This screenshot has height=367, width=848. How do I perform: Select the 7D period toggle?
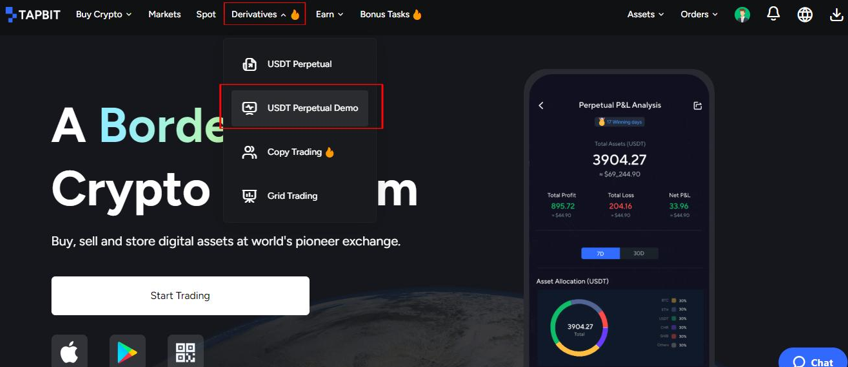tap(600, 253)
